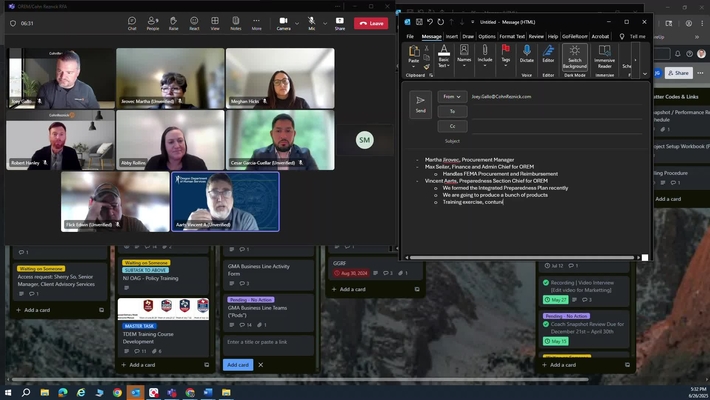This screenshot has height=400, width=710.
Task: Open Immersive Reader
Action: click(x=604, y=56)
